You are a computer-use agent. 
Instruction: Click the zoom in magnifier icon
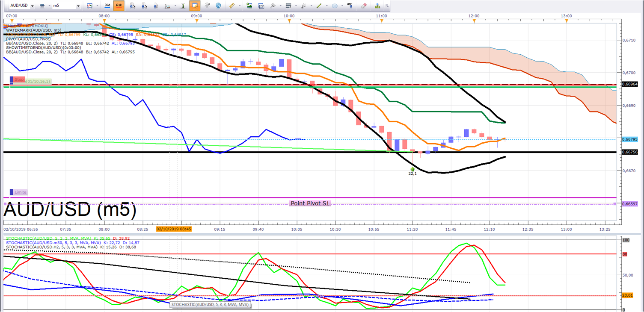[x=133, y=6]
